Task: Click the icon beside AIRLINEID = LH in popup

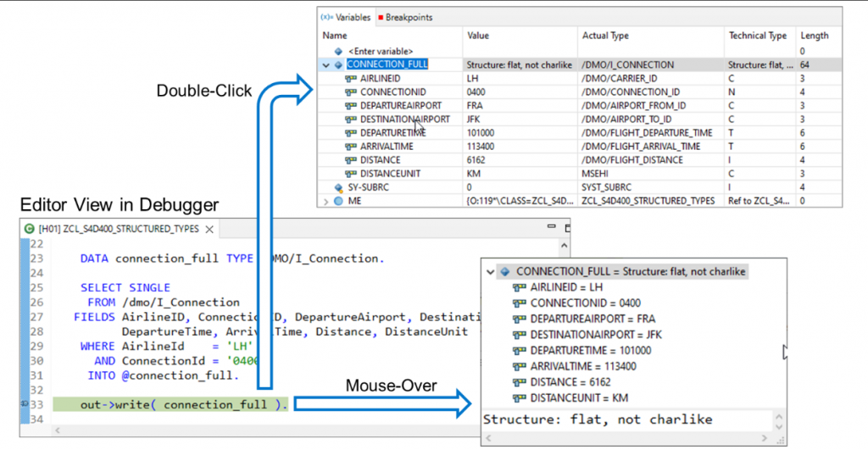Action: [519, 287]
